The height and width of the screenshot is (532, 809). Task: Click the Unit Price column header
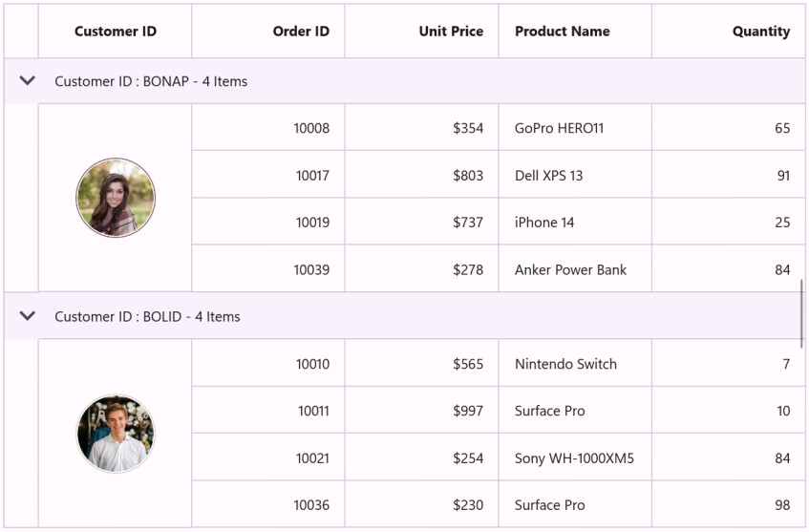(x=451, y=32)
